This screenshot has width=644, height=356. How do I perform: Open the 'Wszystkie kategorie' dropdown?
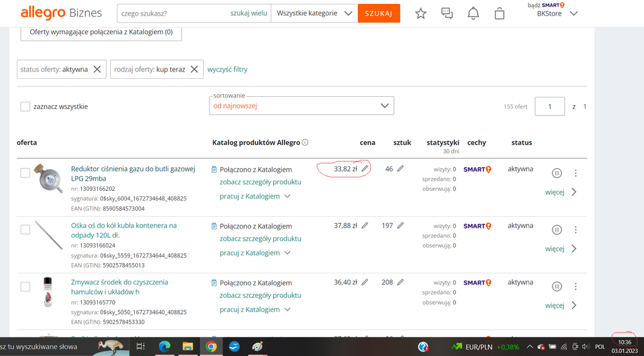coord(314,14)
